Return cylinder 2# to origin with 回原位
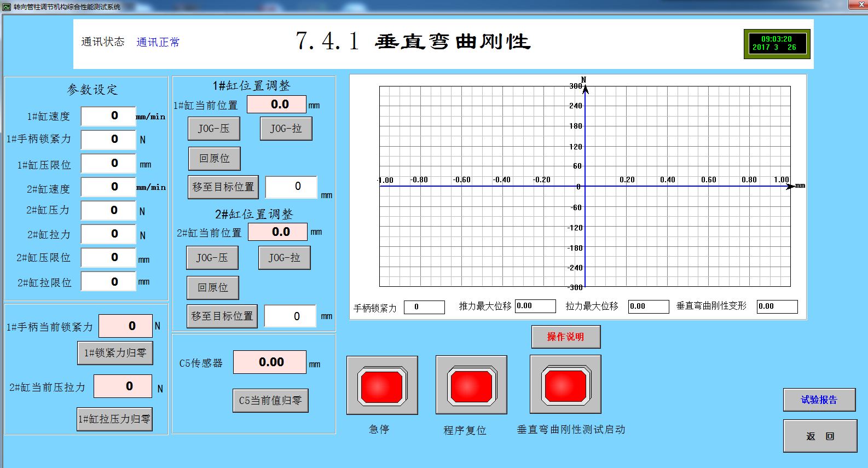868x468 pixels. tap(212, 288)
